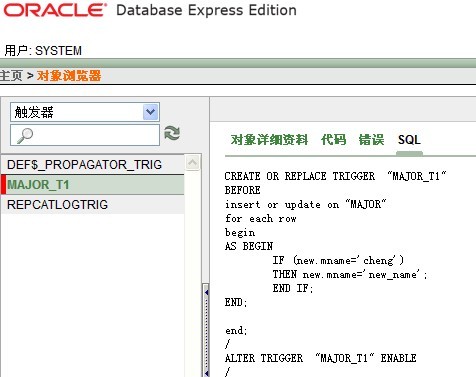The width and height of the screenshot is (476, 377).
Task: Click the upper splitter collapse arrow
Action: click(206, 292)
